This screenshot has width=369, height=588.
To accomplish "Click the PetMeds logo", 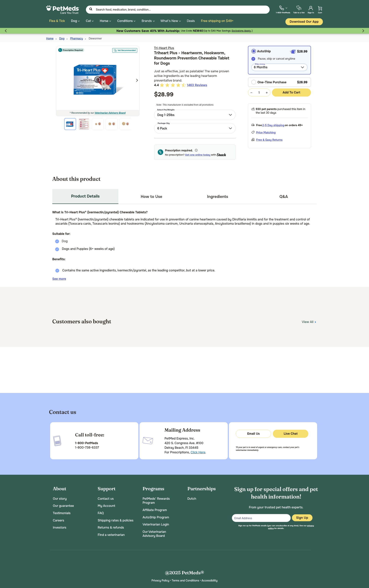I will tap(63, 10).
